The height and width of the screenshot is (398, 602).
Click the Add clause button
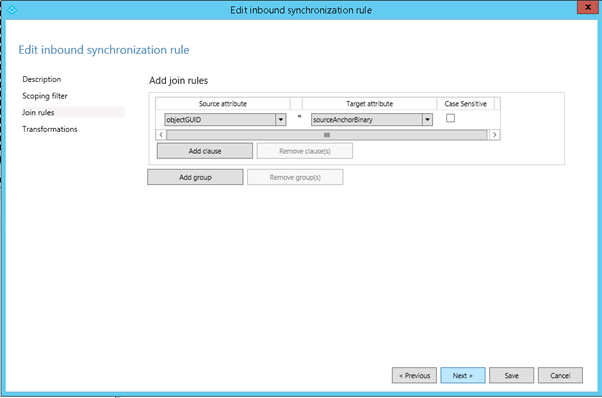pos(205,151)
